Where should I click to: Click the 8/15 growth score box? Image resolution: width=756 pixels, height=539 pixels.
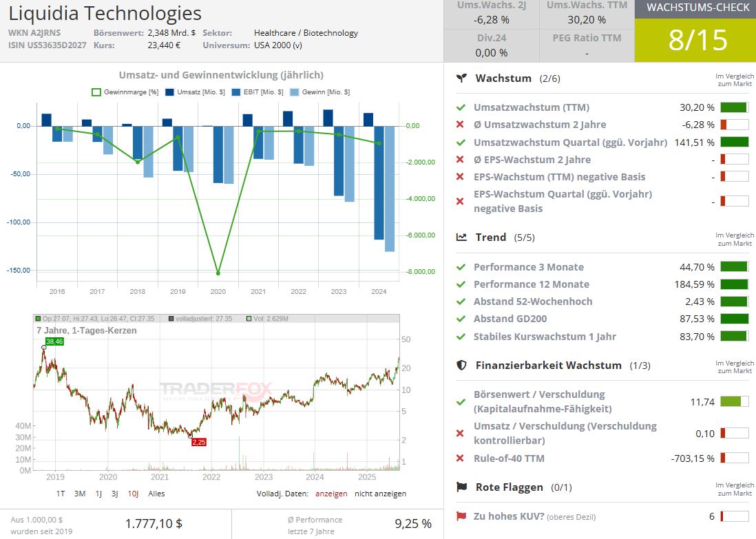click(695, 40)
